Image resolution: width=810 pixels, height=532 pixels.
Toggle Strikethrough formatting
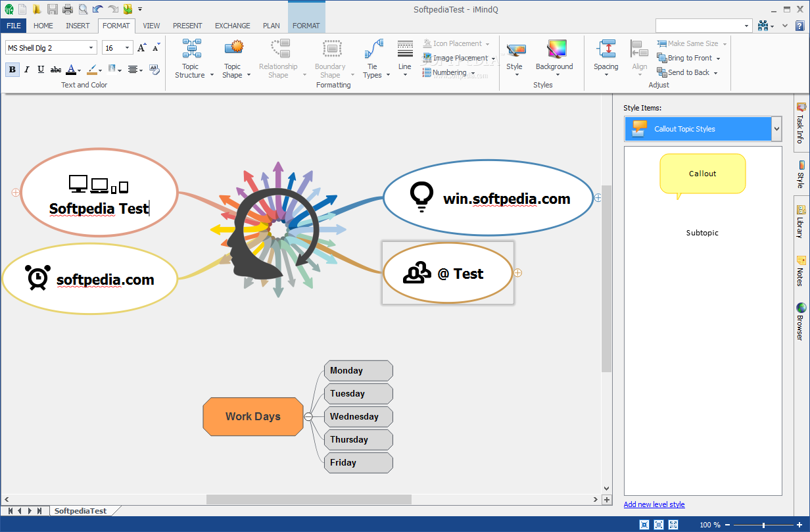pyautogui.click(x=56, y=69)
